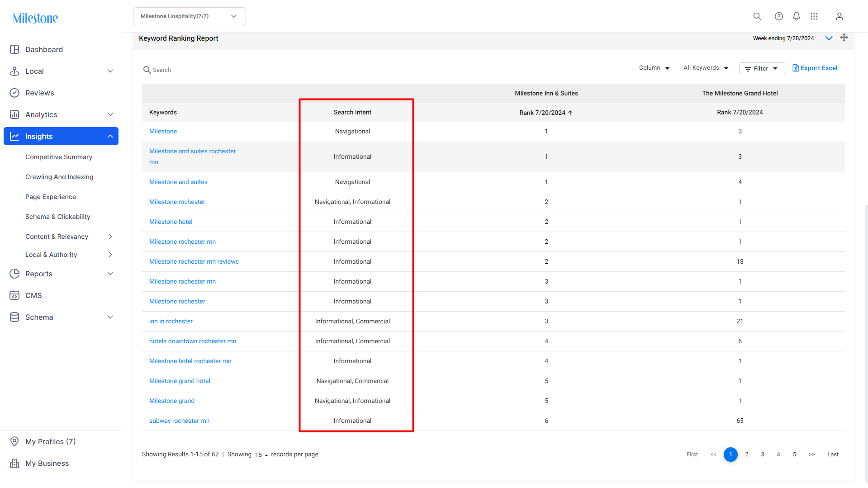Jump to the Last page
Screen dimensions: 868x488
[x=833, y=455]
